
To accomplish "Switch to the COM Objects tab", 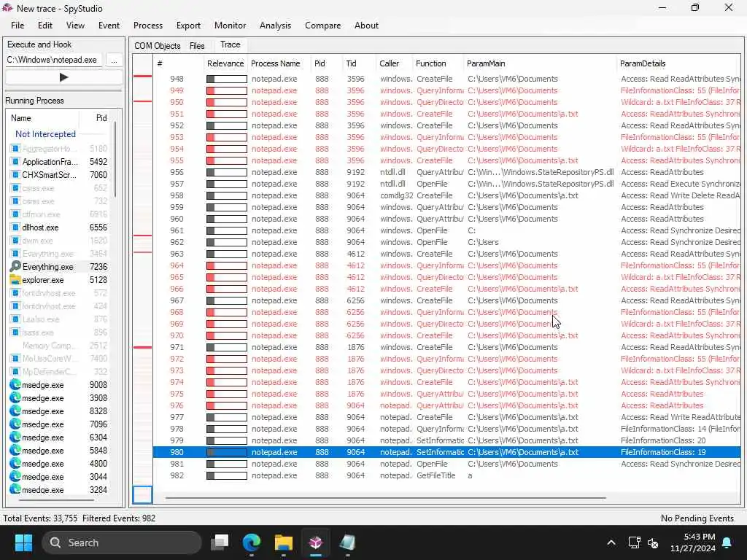I will click(158, 46).
